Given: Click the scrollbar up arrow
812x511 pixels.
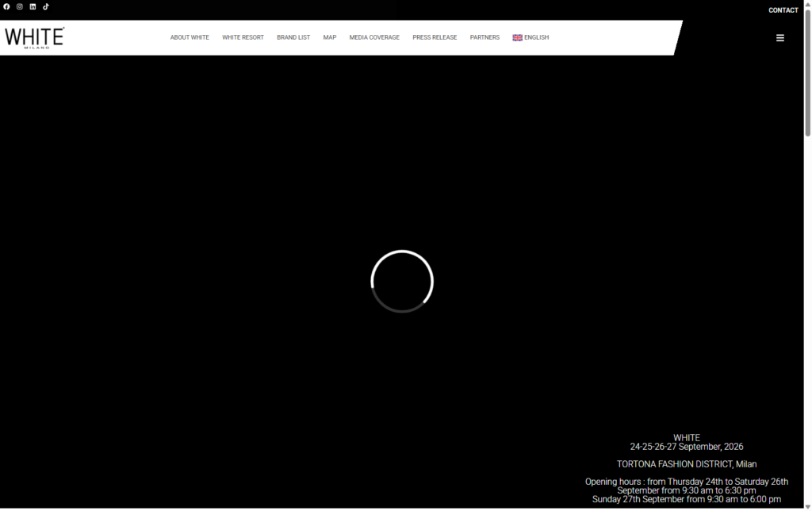Looking at the screenshot, I should pos(807,4).
